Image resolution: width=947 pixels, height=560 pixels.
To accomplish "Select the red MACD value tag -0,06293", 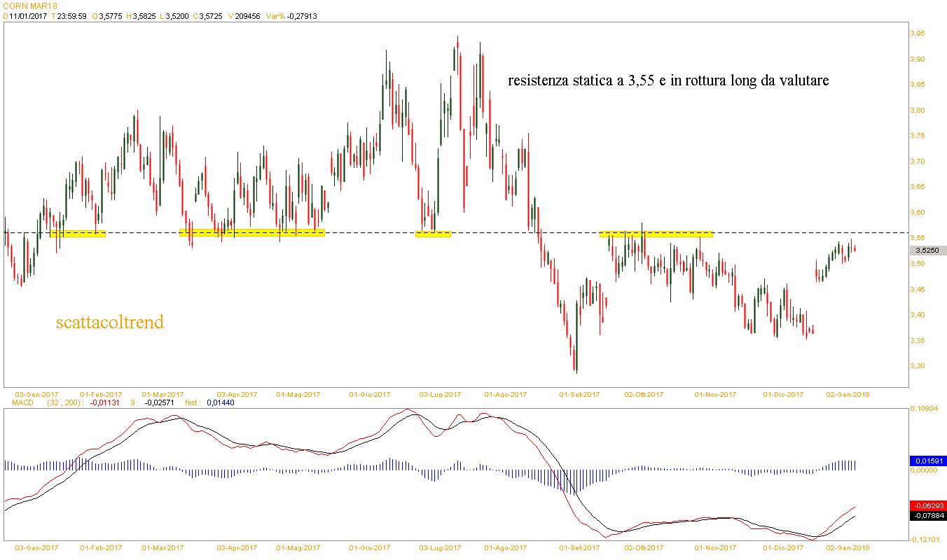I will point(928,505).
